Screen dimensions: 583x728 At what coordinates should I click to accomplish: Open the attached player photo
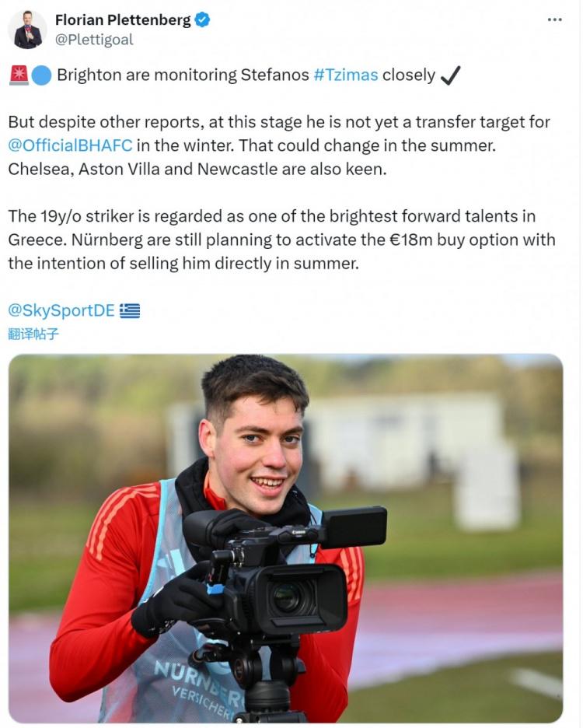click(285, 538)
